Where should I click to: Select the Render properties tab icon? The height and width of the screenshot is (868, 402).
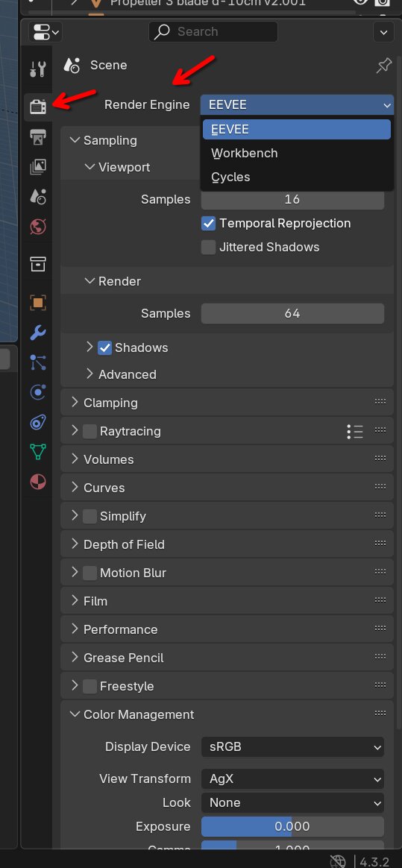point(37,107)
